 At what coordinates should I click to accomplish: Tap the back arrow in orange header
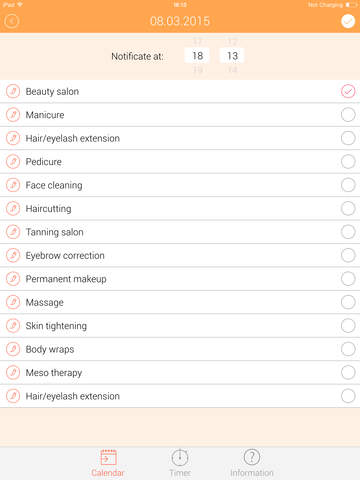click(12, 21)
